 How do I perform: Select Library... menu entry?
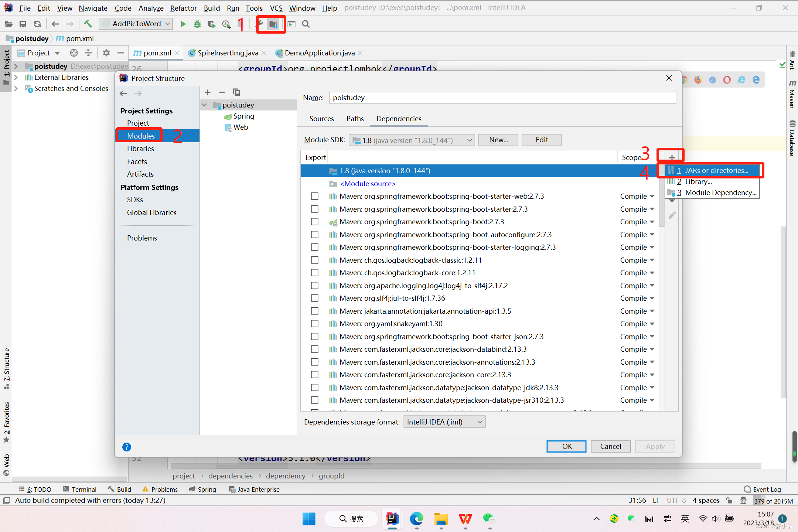[712, 181]
